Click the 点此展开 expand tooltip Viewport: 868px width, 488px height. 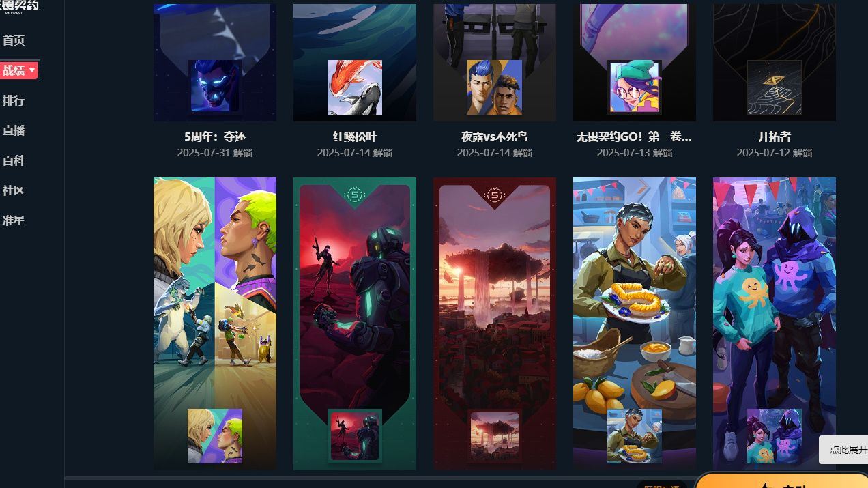[845, 450]
